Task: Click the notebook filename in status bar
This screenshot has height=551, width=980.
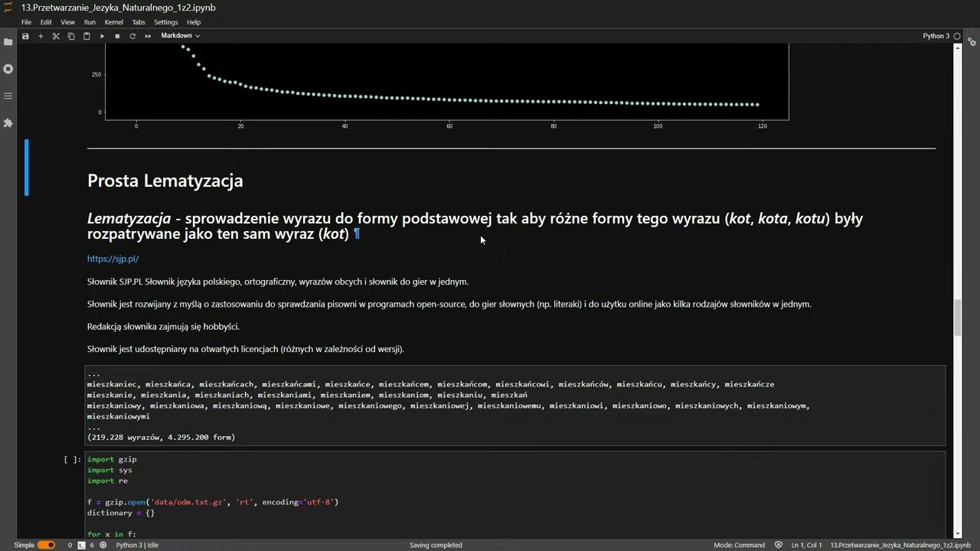Action: pyautogui.click(x=900, y=545)
